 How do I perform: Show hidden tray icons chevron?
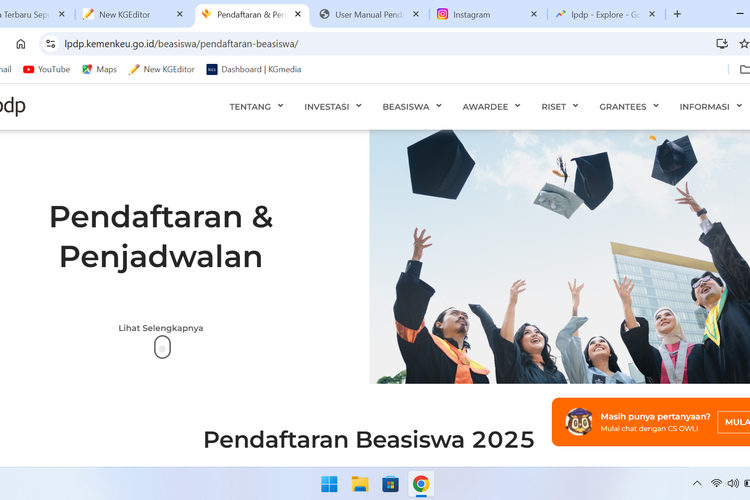click(697, 483)
